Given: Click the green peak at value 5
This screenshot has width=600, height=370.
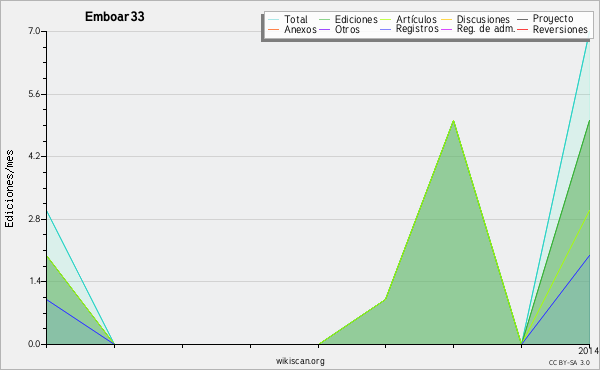Looking at the screenshot, I should [453, 121].
